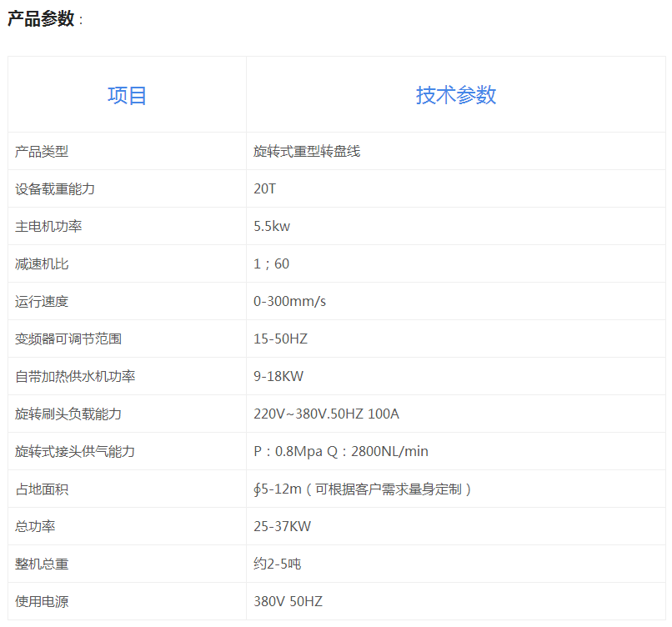Image resolution: width=672 pixels, height=627 pixels.
Task: Click the 9-18KW heater power value
Action: coord(278,377)
